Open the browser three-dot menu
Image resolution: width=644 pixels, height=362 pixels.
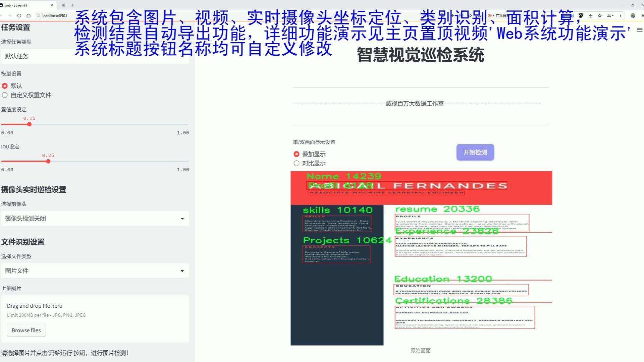621,15
